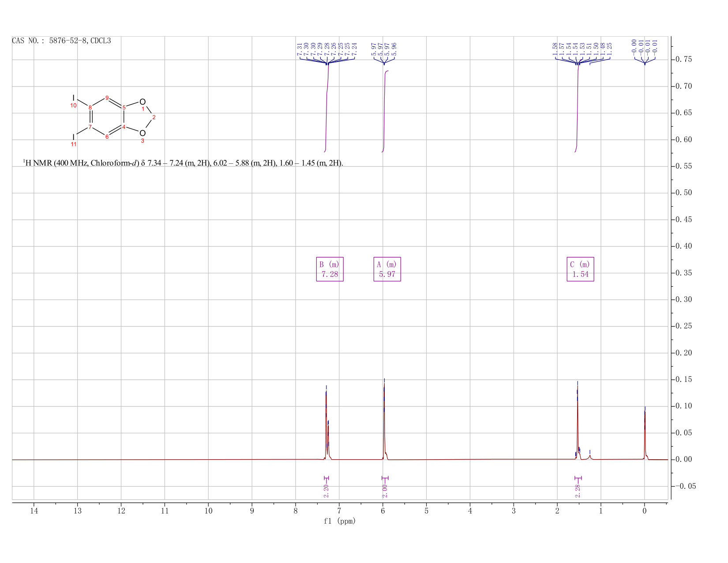Image resolution: width=728 pixels, height=563 pixels.
Task: Click atom label 9 in the structure
Action: pyautogui.click(x=107, y=98)
